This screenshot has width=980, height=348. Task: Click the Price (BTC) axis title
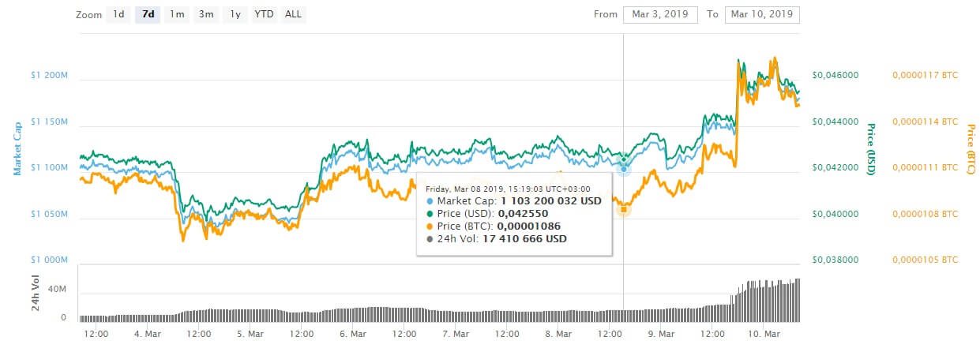click(x=971, y=148)
